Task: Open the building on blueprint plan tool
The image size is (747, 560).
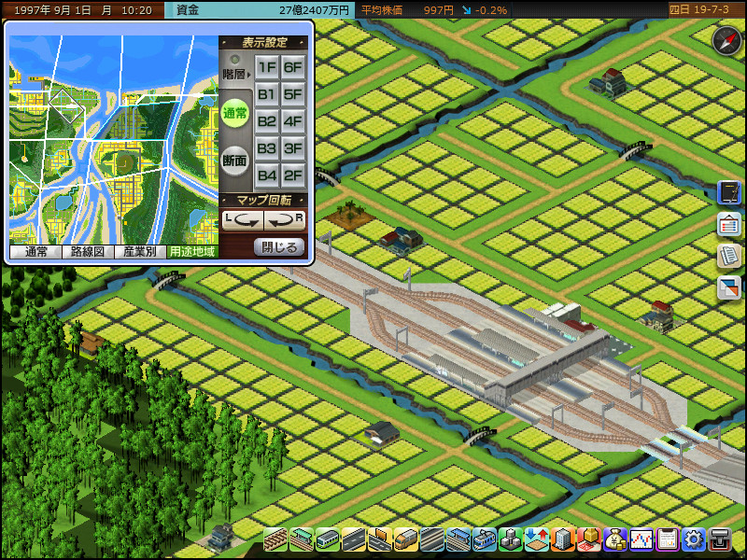Action: click(x=589, y=539)
